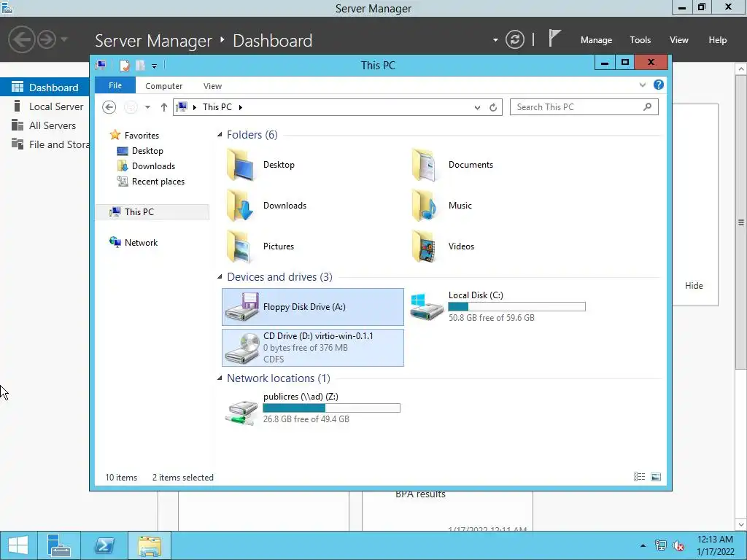
Task: Click the network tray icon
Action: point(661,545)
